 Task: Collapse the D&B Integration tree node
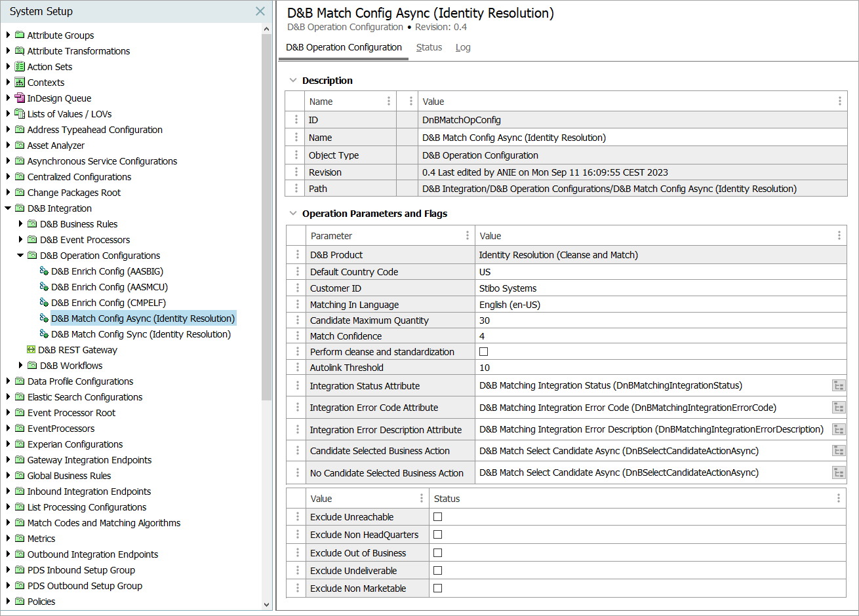tap(8, 208)
